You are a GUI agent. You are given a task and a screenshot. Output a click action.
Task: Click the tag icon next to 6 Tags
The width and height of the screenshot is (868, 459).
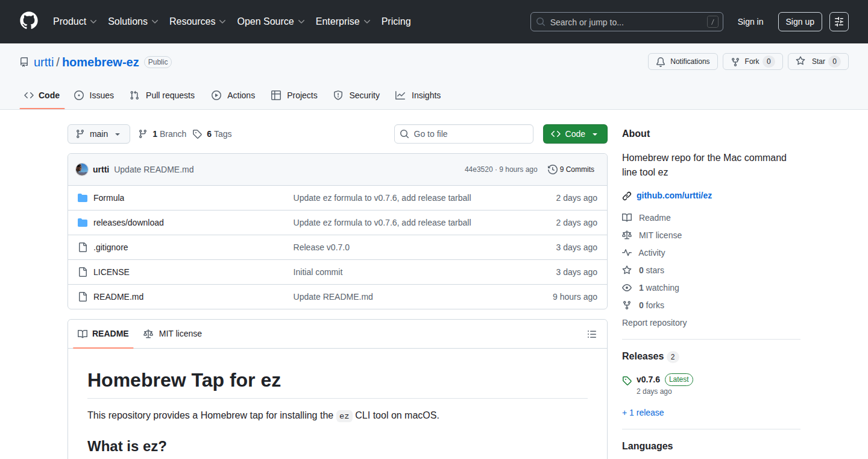(197, 134)
